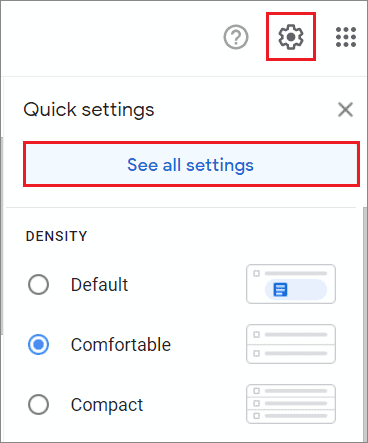Click the small checkbox glyph in Default preview
The width and height of the screenshot is (368, 443).
click(256, 273)
